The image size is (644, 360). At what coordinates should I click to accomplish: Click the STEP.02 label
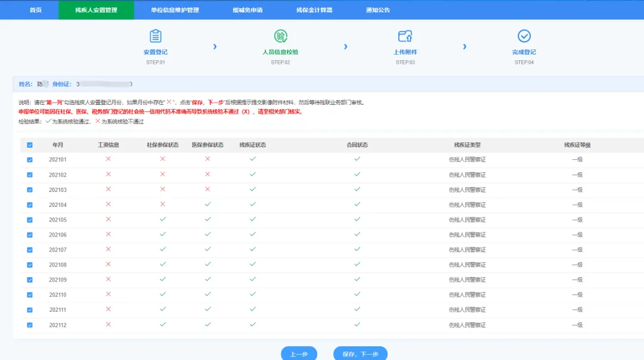pyautogui.click(x=280, y=63)
